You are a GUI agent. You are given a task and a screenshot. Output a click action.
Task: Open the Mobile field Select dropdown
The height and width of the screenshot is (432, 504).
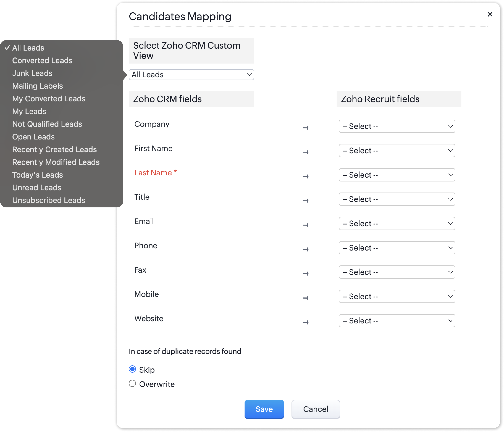pos(397,296)
